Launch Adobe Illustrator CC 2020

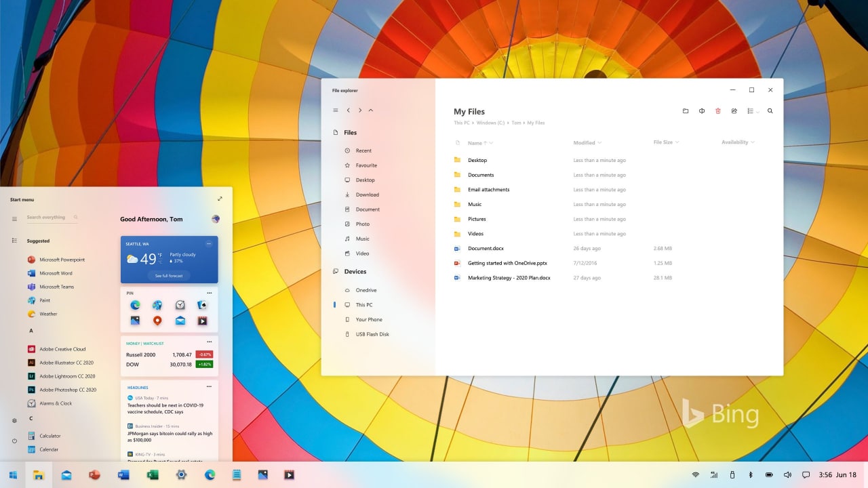tap(60, 363)
